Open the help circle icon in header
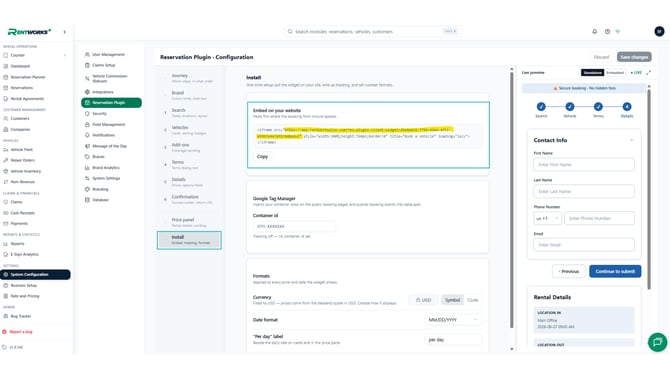Viewport: 670px width, 376px height. point(607,32)
